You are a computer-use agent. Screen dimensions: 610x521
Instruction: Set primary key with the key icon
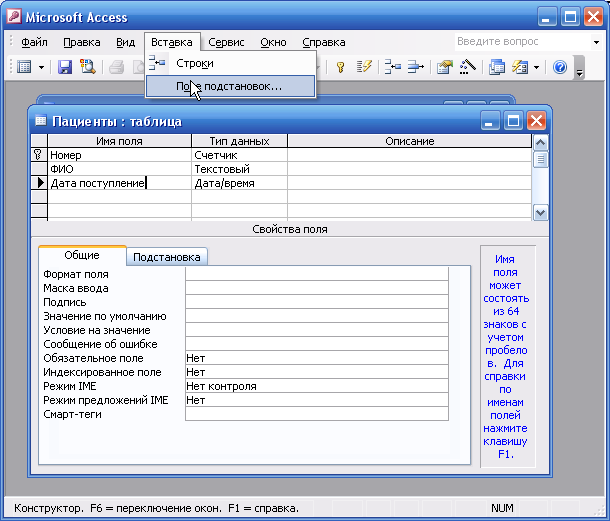point(341,67)
